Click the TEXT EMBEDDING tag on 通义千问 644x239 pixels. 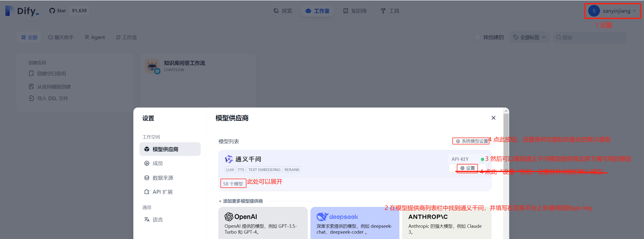click(x=264, y=170)
